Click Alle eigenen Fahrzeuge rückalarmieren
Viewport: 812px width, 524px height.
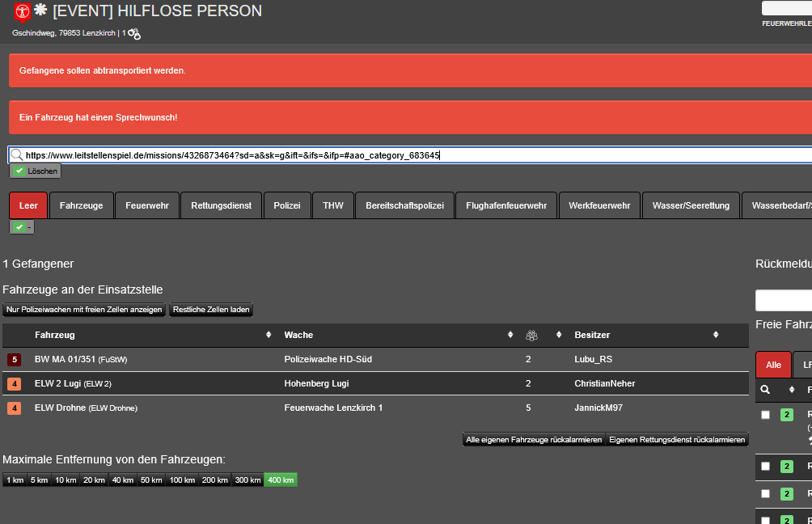(x=534, y=440)
